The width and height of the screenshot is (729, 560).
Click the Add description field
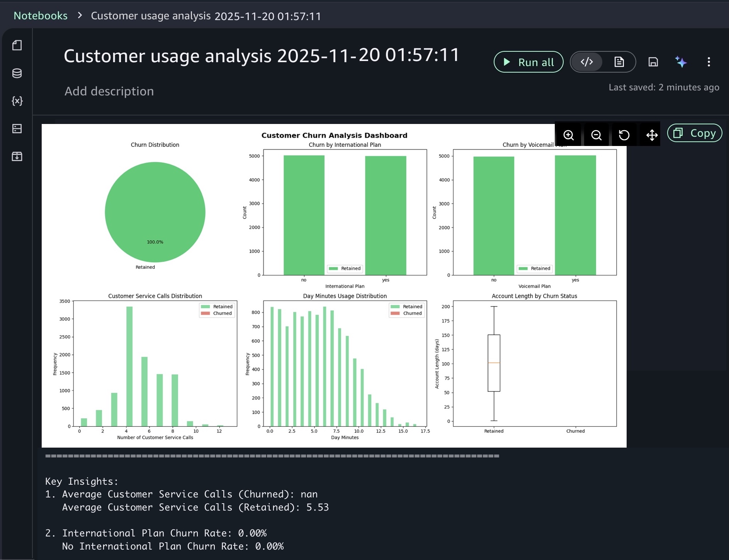[109, 92]
